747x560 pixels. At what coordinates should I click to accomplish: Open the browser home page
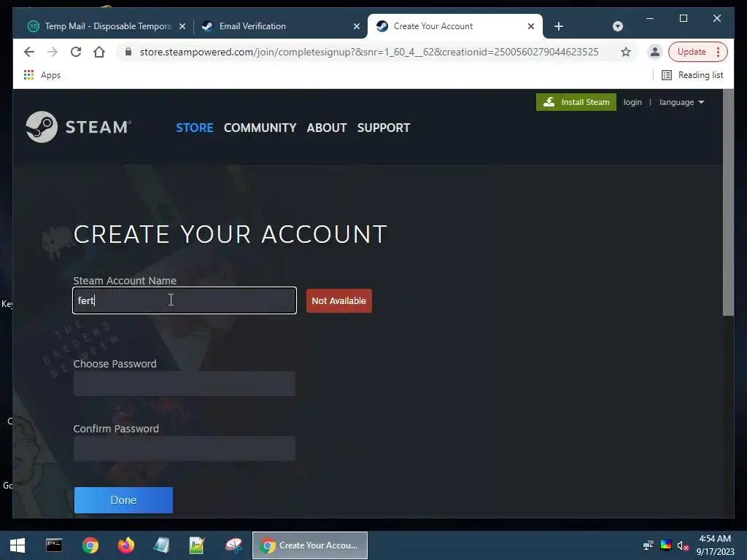click(x=99, y=52)
